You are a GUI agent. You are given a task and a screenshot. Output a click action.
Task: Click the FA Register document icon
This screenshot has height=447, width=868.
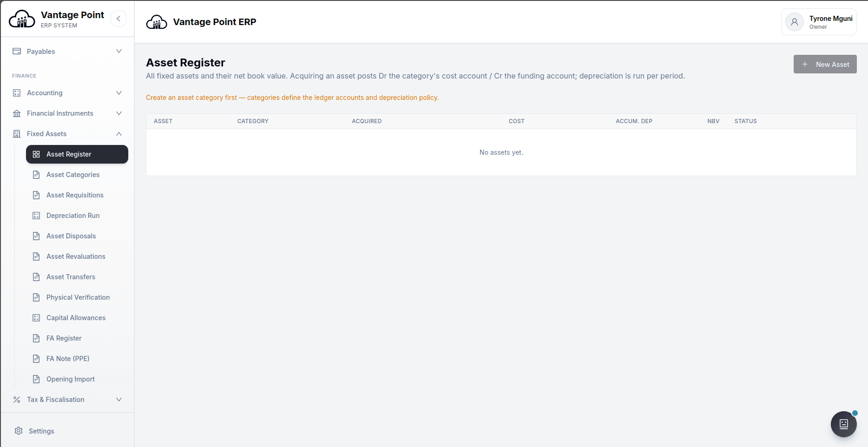pos(36,338)
